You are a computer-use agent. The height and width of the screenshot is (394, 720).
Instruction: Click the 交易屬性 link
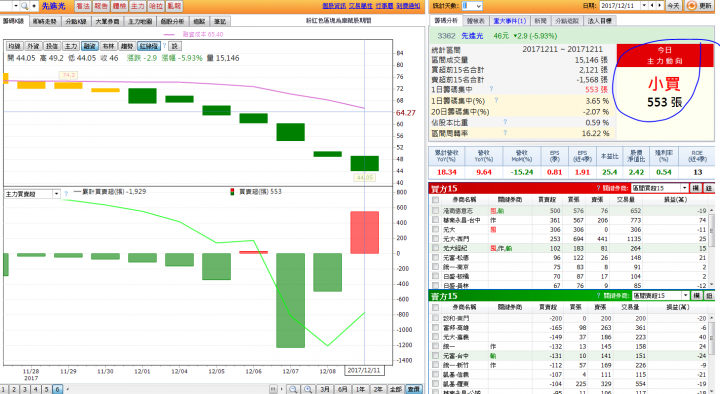360,6
